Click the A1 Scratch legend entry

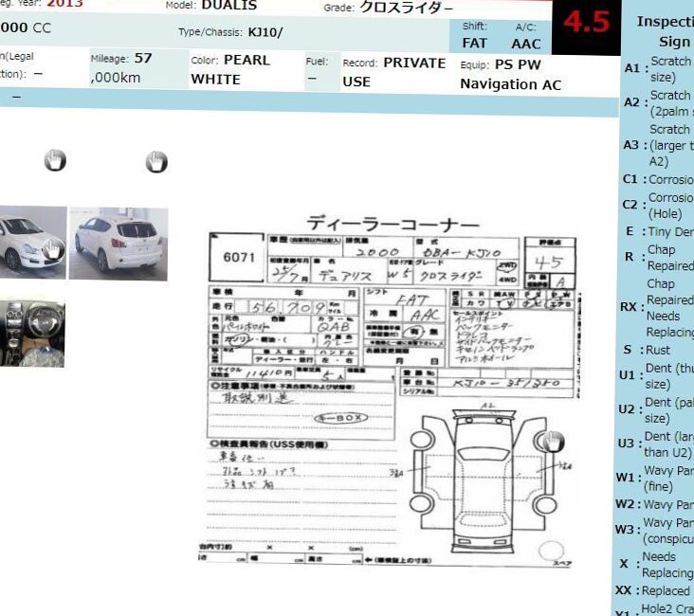(659, 68)
